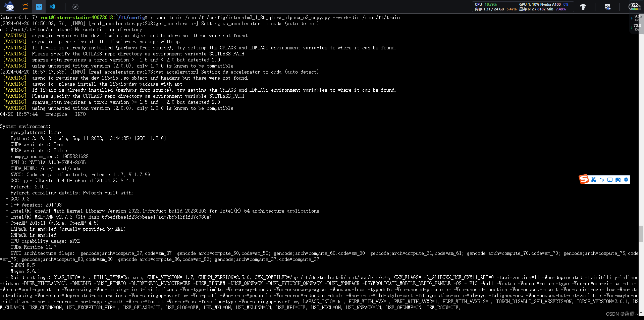Screen dimensions: 644x320
Task: Click the scrollbar up arrow
Action: [641, 16]
